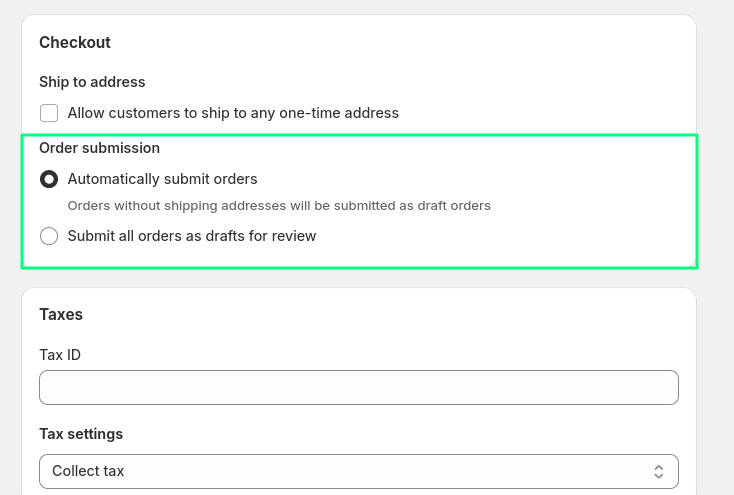Image resolution: width=734 pixels, height=495 pixels.
Task: Click the resize handle of highlighted Order submission box
Action: click(692, 263)
